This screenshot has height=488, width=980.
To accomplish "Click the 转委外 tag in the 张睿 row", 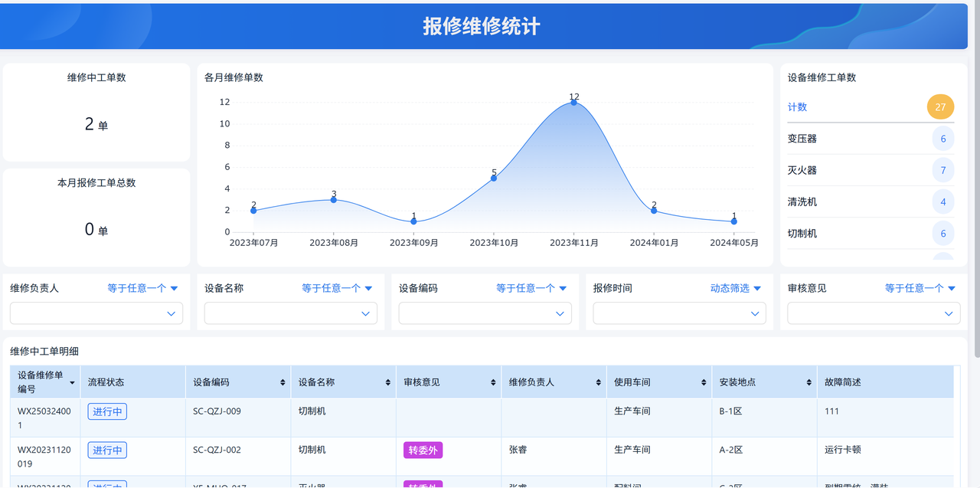I will click(x=423, y=450).
